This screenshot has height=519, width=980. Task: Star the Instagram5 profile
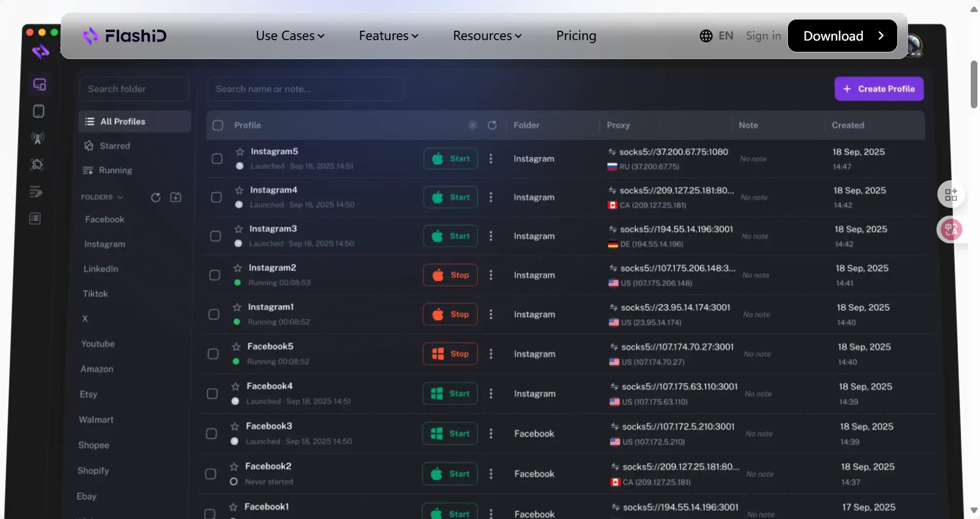[240, 151]
